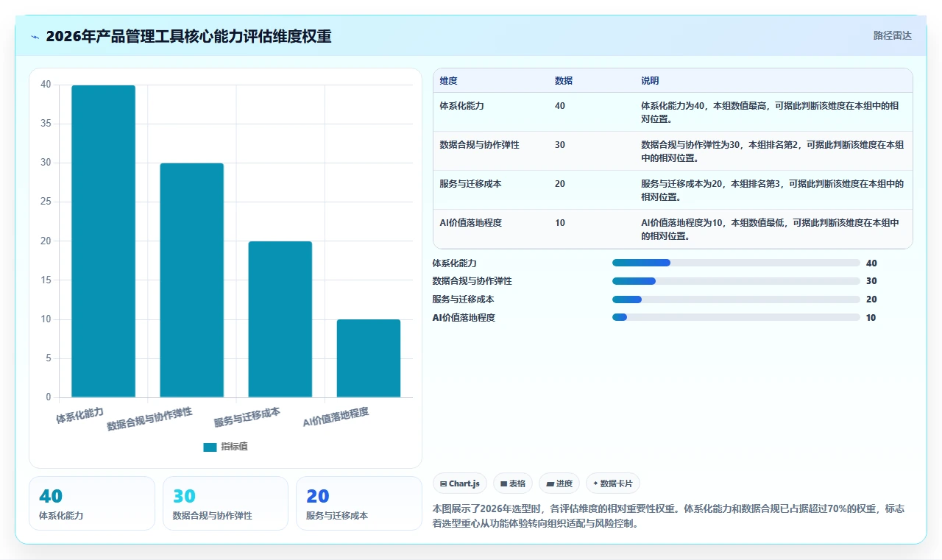Click the 服务与迁移成本 x-axis label
The height and width of the screenshot is (560, 942).
(247, 417)
